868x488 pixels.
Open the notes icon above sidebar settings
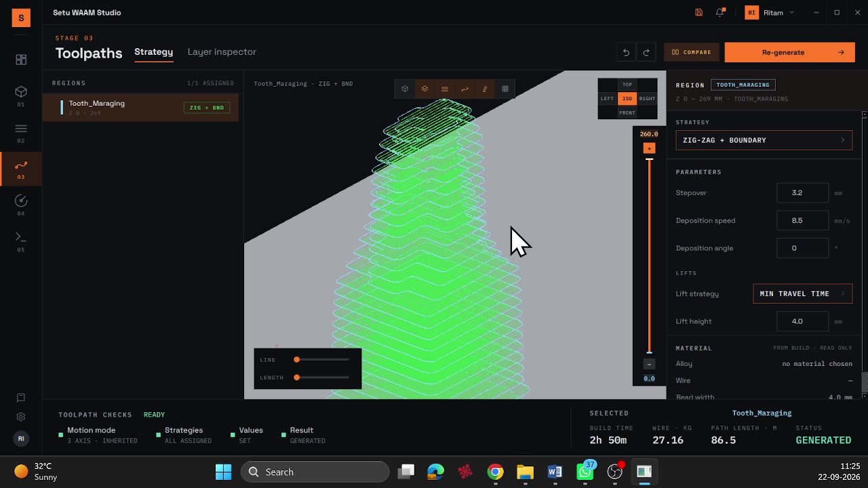click(21, 398)
